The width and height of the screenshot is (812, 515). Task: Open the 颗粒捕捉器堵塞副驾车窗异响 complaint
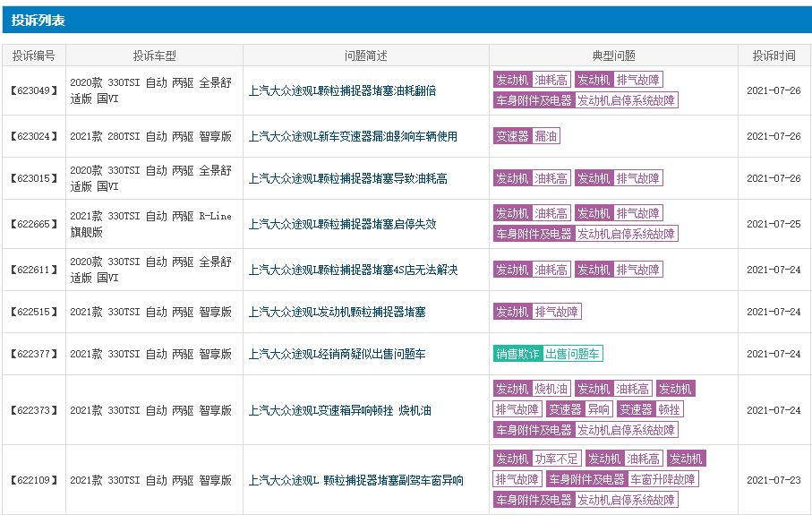tap(355, 480)
